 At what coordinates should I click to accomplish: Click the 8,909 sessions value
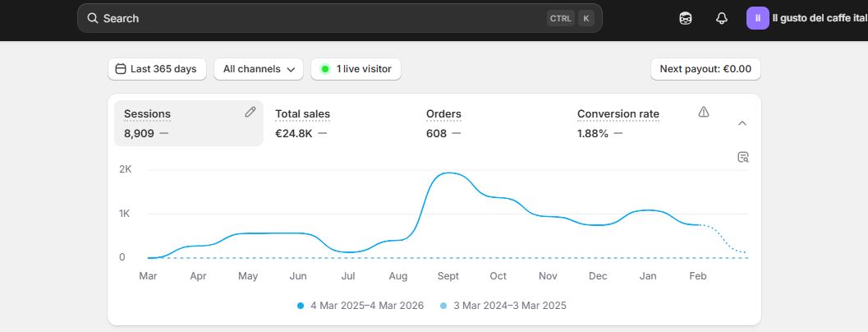[139, 134]
